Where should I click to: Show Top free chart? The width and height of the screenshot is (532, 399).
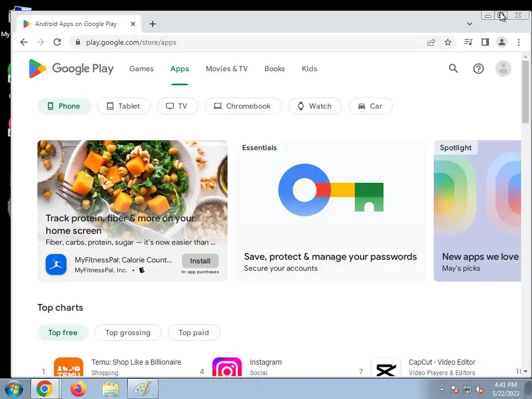[x=63, y=332]
